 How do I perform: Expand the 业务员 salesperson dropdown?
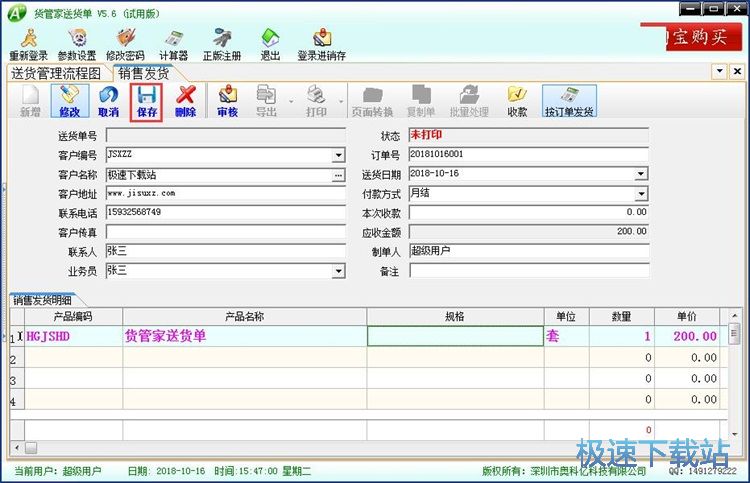tap(338, 271)
